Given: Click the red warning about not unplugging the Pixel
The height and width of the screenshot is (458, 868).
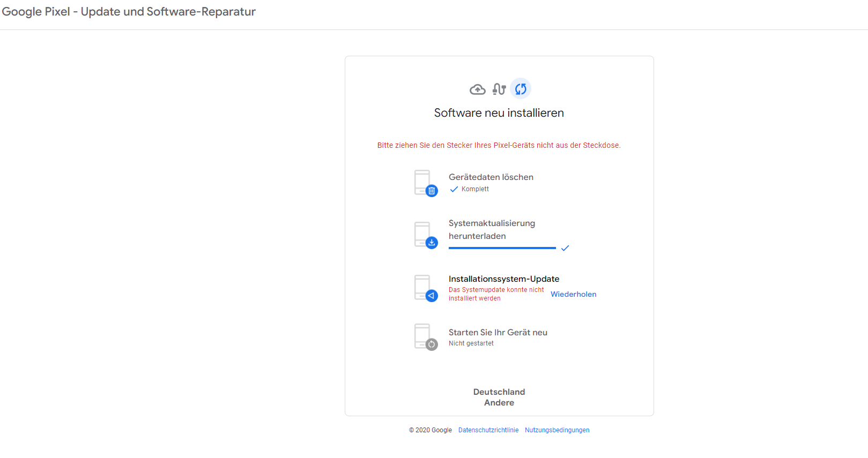Looking at the screenshot, I should (499, 145).
